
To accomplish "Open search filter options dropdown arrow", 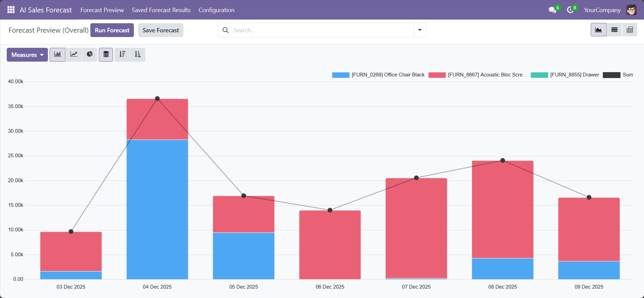I will [420, 30].
